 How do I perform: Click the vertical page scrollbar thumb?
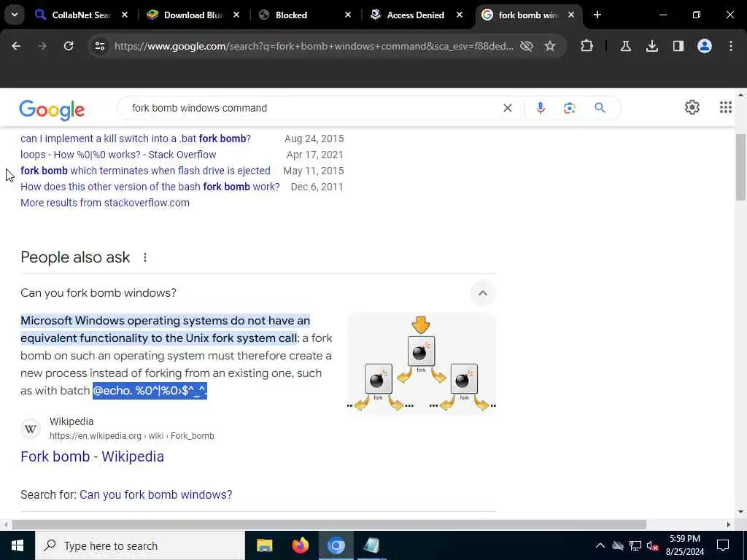pyautogui.click(x=740, y=167)
